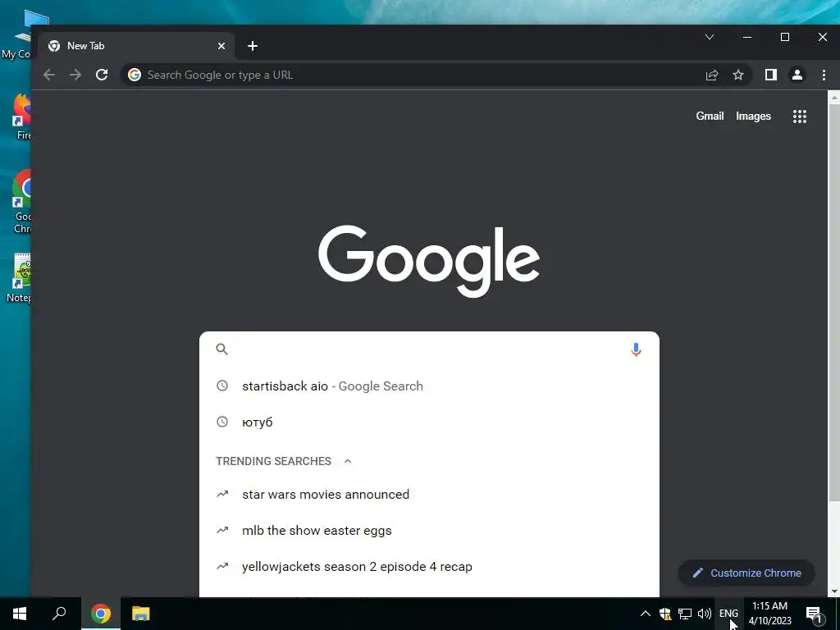The width and height of the screenshot is (840, 630).
Task: Collapse the Trending Searches section
Action: point(348,461)
